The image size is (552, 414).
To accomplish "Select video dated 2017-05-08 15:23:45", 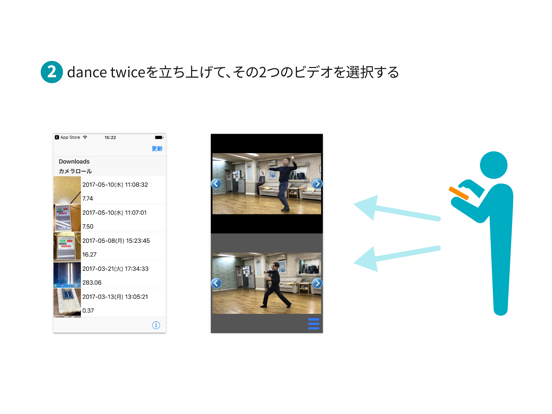I will [x=109, y=246].
